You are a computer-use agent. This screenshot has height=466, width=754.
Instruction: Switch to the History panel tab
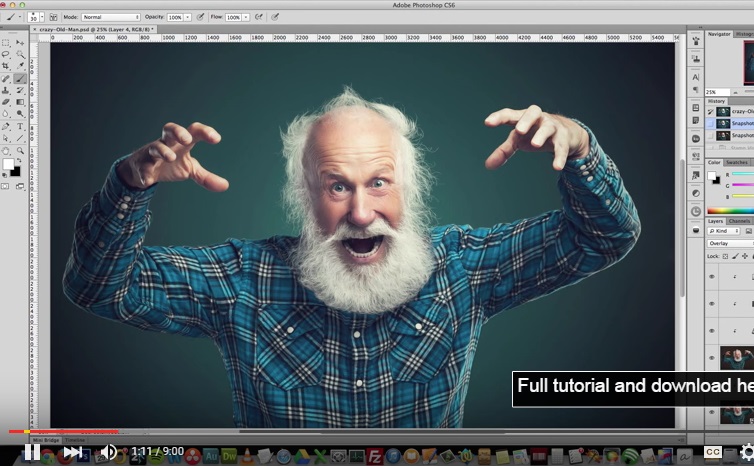(x=716, y=101)
